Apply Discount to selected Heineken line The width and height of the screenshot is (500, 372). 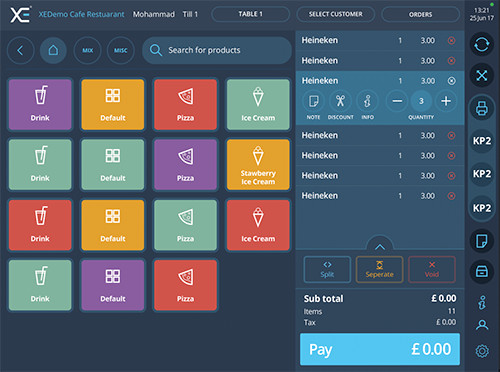[340, 101]
